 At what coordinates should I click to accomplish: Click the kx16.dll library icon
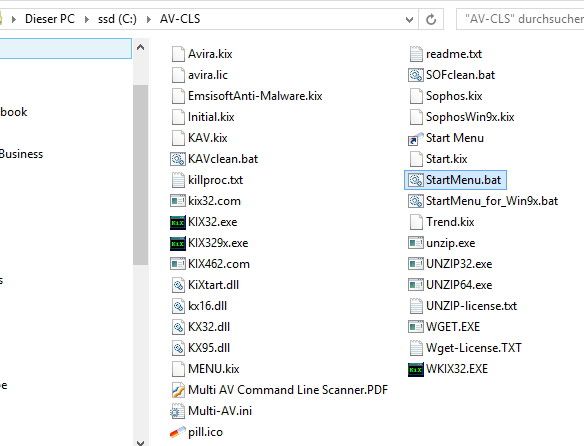point(178,306)
